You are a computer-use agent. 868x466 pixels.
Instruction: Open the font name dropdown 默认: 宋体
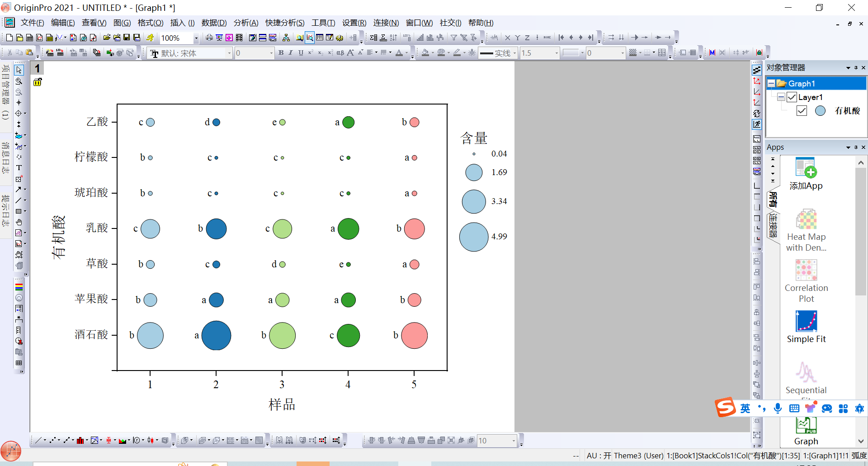click(229, 53)
